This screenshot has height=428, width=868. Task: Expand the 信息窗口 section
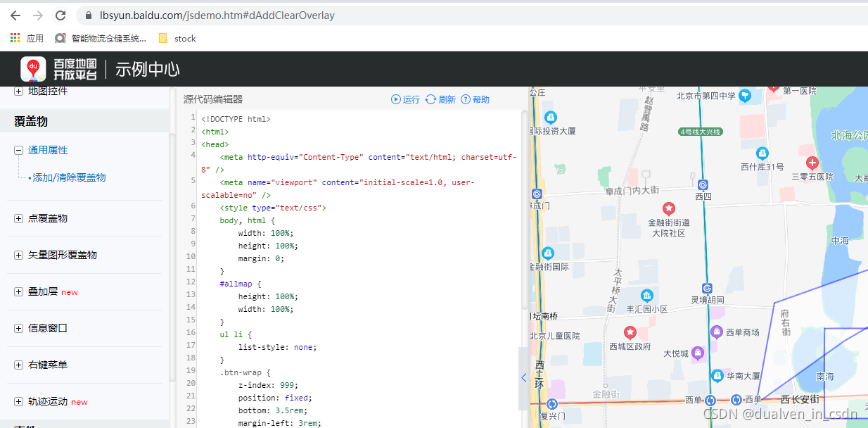coord(18,328)
